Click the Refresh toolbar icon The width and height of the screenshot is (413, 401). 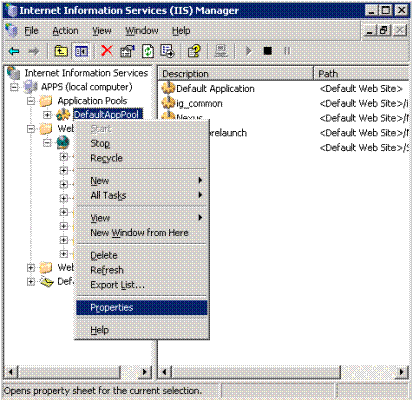(x=148, y=51)
